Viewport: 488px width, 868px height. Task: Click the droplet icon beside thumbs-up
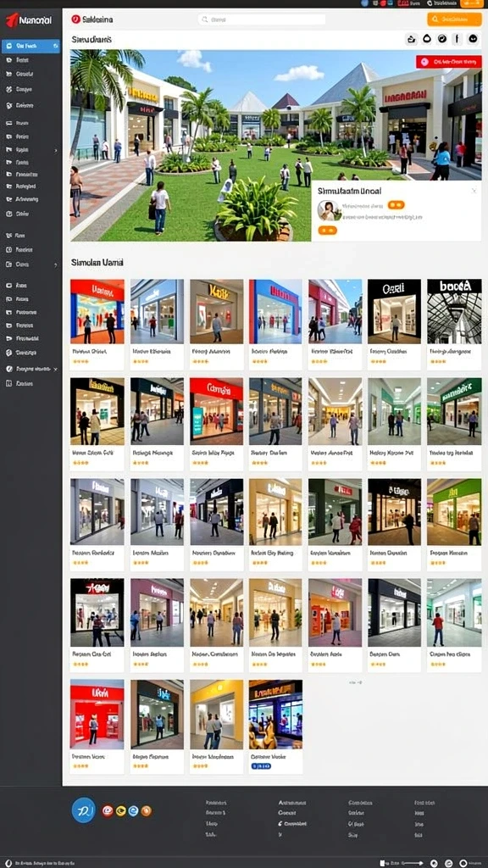point(427,39)
